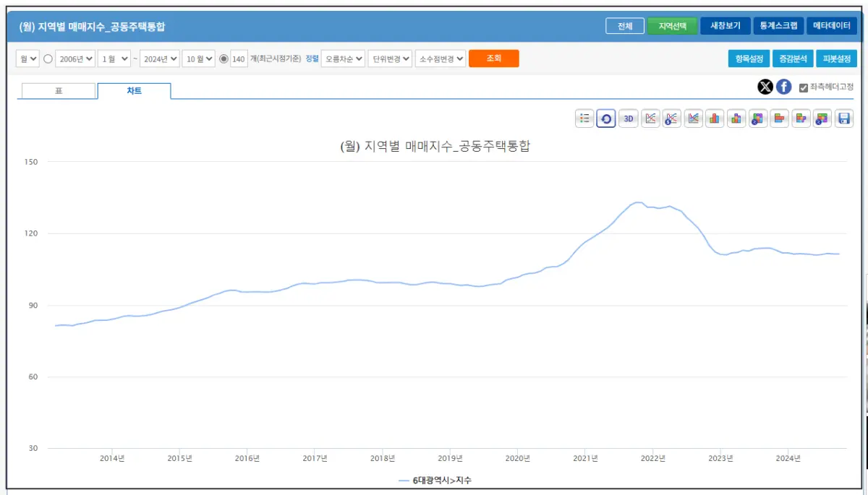Share the chart via the X icon

pos(765,87)
